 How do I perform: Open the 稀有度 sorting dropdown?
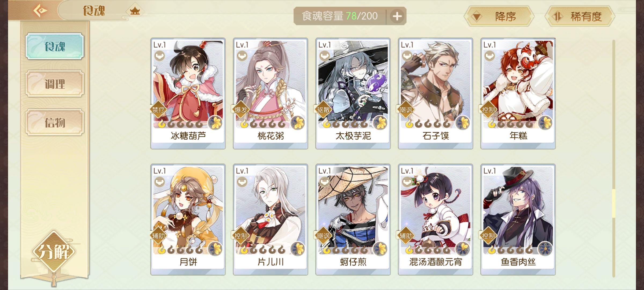pyautogui.click(x=580, y=16)
